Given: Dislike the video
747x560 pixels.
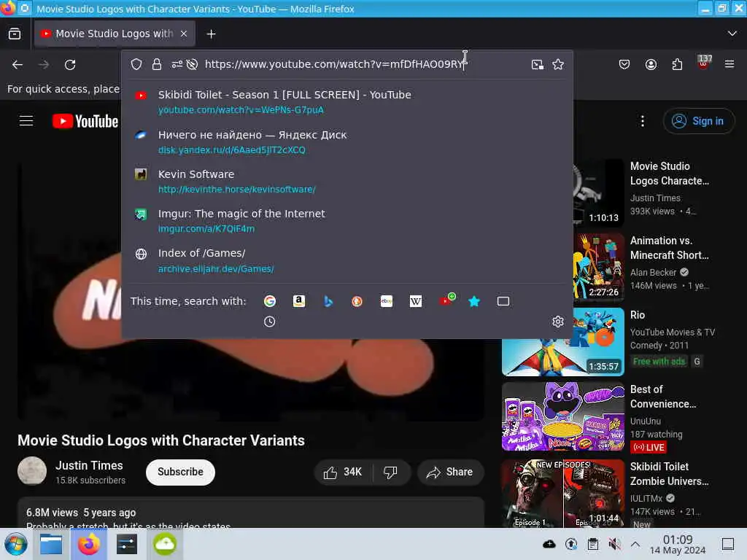Looking at the screenshot, I should point(391,472).
